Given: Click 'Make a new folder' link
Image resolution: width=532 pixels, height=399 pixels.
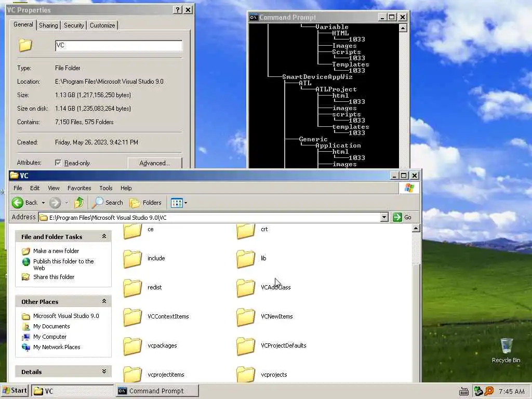Looking at the screenshot, I should tap(56, 251).
